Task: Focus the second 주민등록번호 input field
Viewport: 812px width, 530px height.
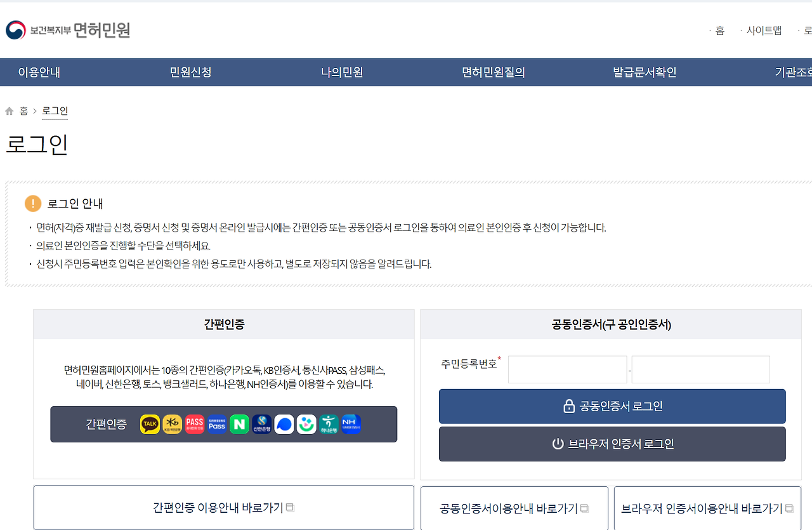Action: tap(701, 369)
